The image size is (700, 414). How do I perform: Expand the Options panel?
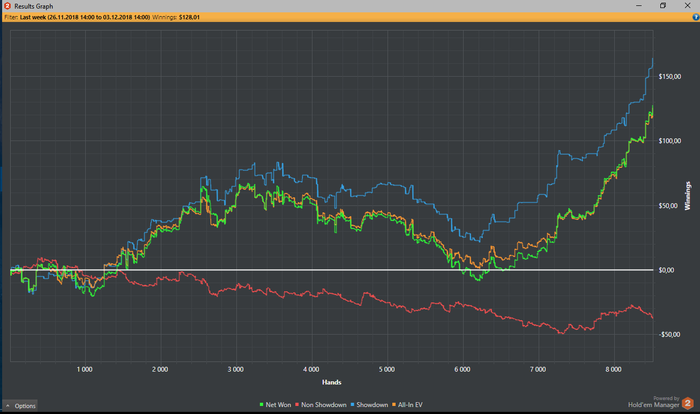click(20, 406)
